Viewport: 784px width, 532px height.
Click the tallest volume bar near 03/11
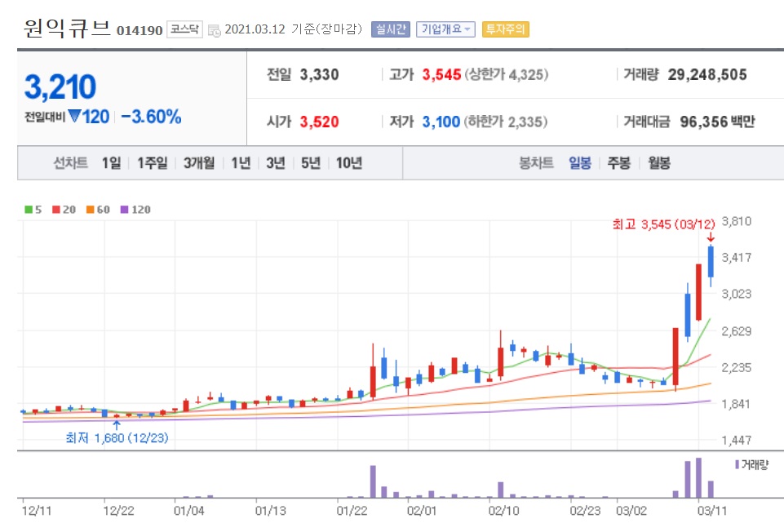(698, 477)
